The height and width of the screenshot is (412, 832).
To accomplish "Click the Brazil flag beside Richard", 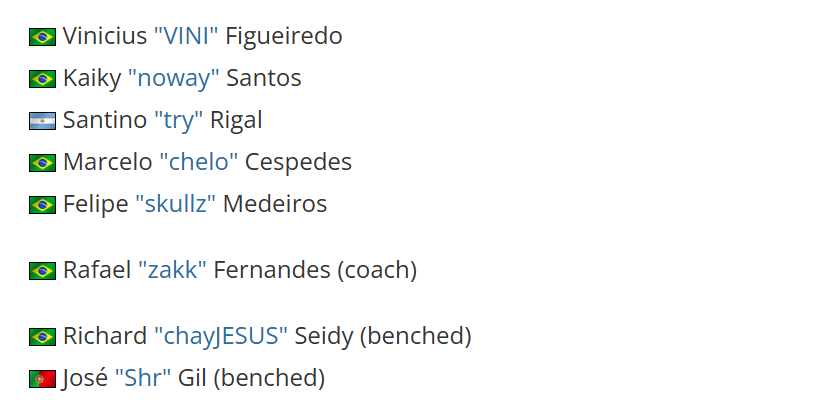I will coord(42,337).
